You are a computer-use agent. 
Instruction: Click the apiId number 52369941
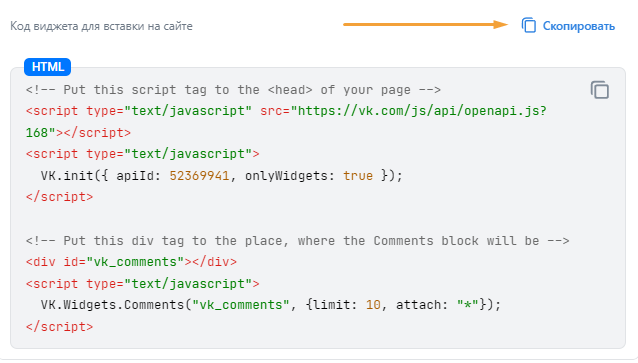pos(199,176)
